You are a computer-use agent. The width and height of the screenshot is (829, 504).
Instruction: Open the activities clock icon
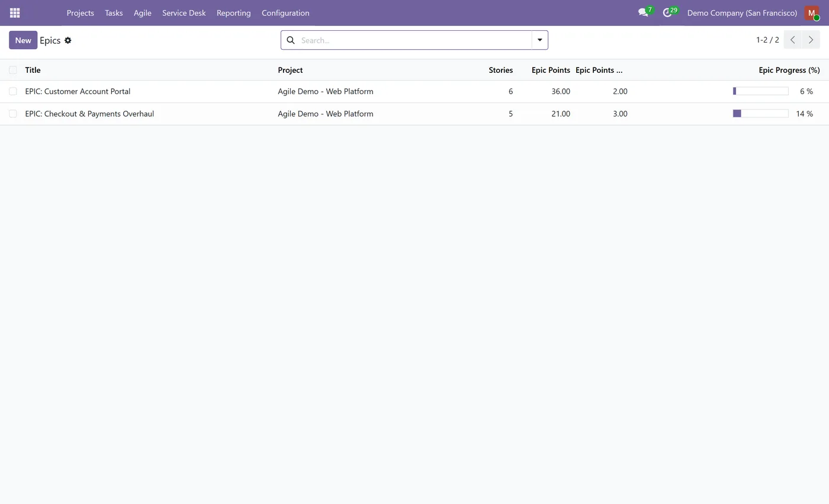[x=667, y=12]
